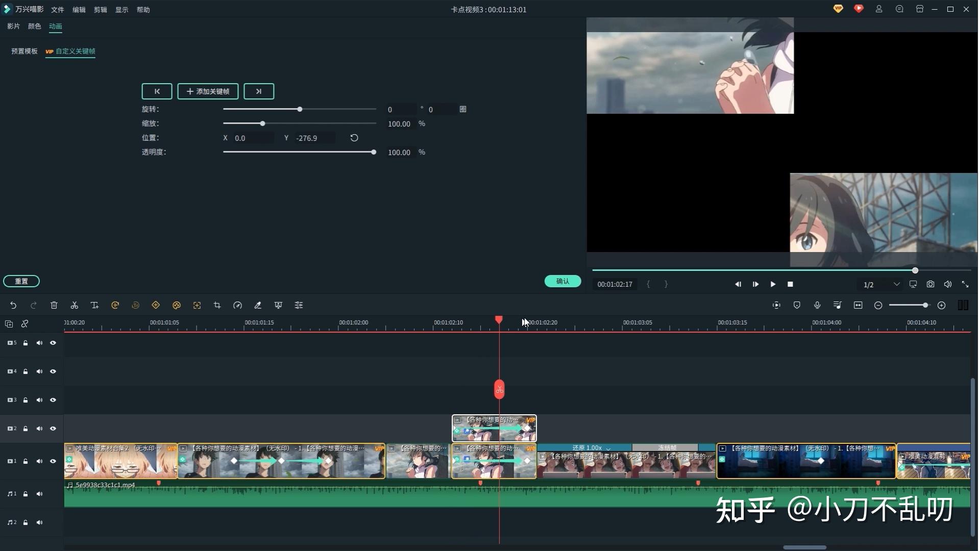Jump to previous keyframe button
The width and height of the screenshot is (980, 551).
coord(157,91)
